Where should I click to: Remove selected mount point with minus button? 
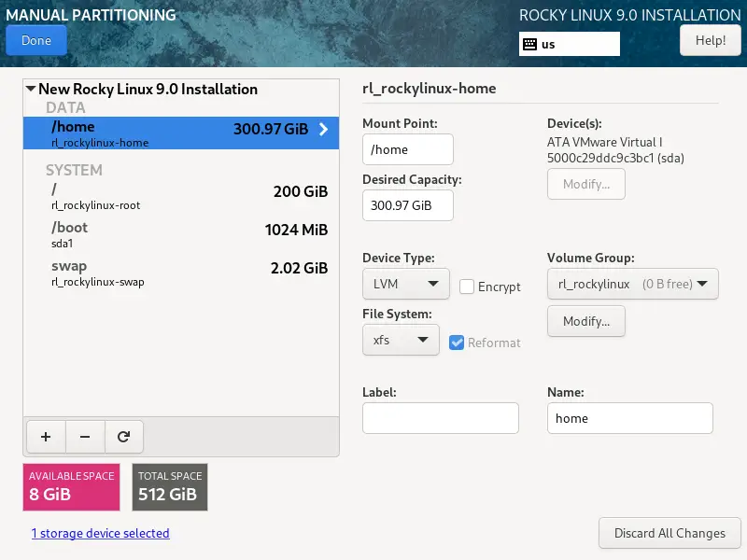[x=85, y=437]
